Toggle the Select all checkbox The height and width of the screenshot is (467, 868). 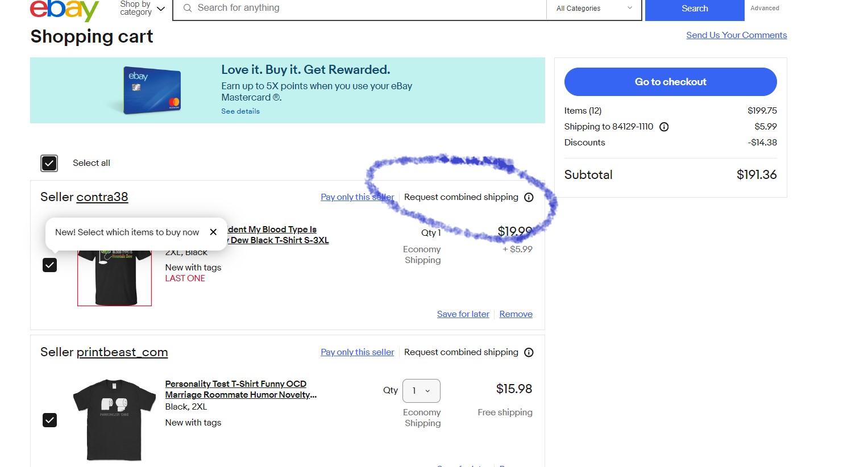[49, 163]
